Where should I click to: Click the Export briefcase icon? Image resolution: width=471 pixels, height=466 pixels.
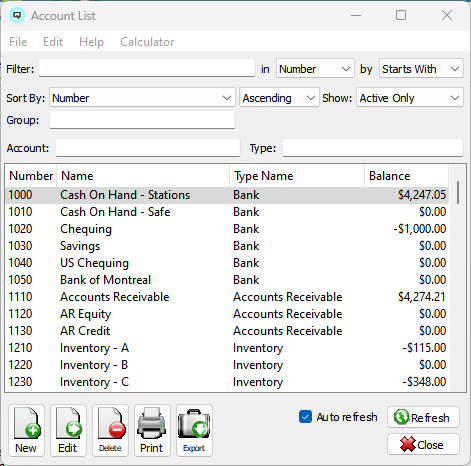[194, 430]
